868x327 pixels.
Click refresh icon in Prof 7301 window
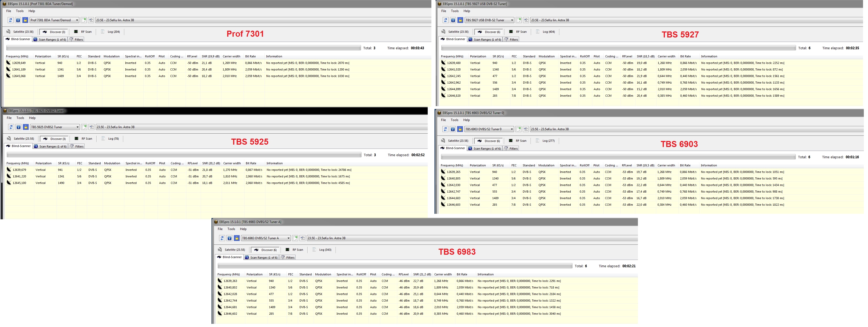click(10, 20)
